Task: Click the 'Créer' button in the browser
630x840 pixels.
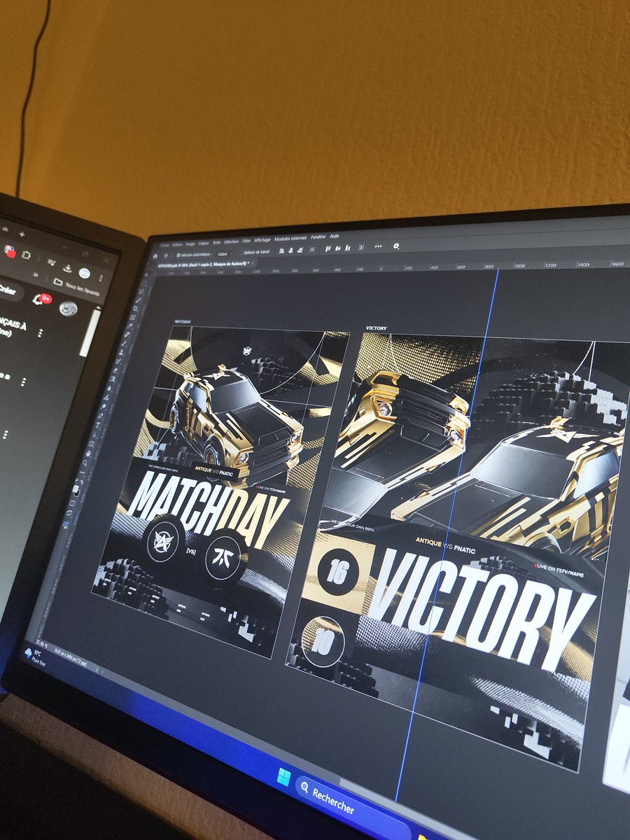Action: 7,290
